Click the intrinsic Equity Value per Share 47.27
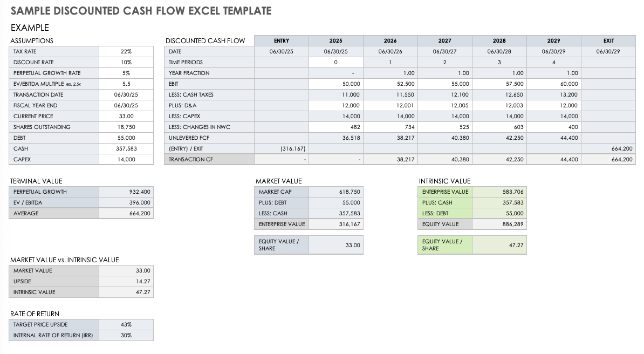The image size is (644, 354). click(x=499, y=245)
